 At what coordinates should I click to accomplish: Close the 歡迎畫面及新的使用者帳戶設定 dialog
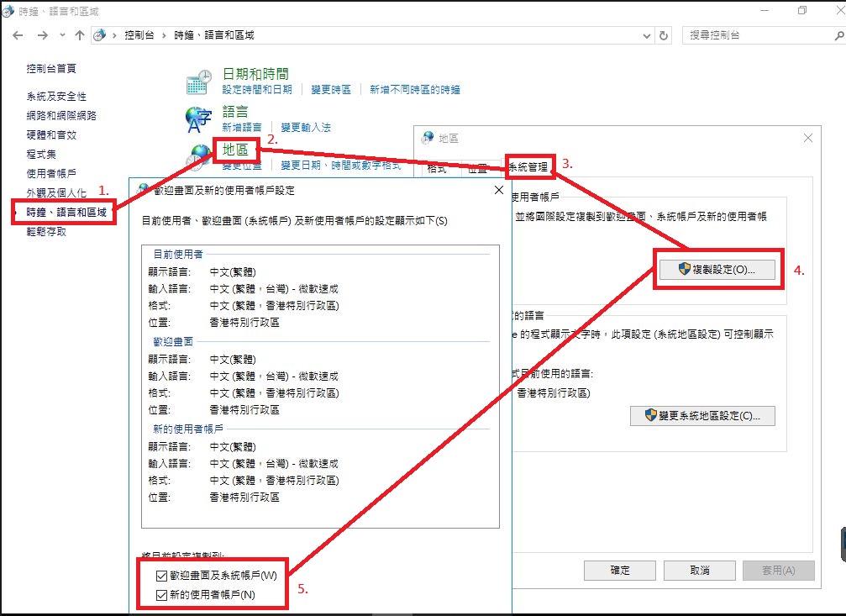(x=499, y=190)
